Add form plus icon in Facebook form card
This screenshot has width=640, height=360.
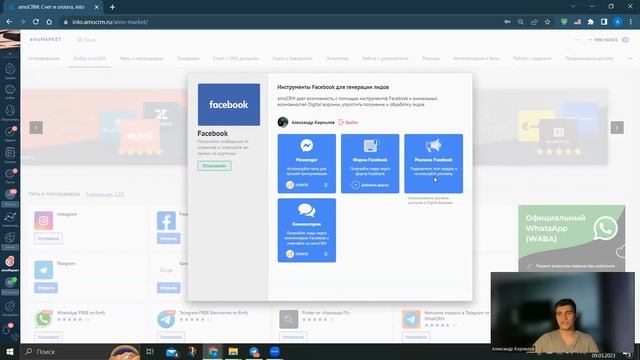coord(356,185)
